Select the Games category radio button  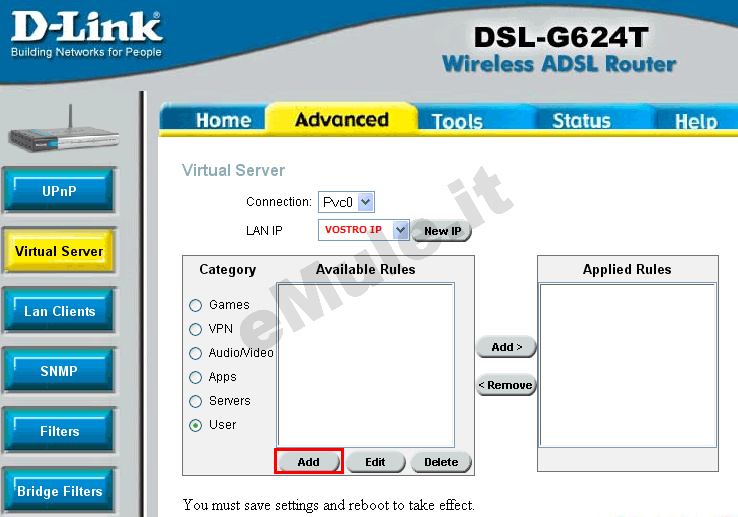point(195,305)
